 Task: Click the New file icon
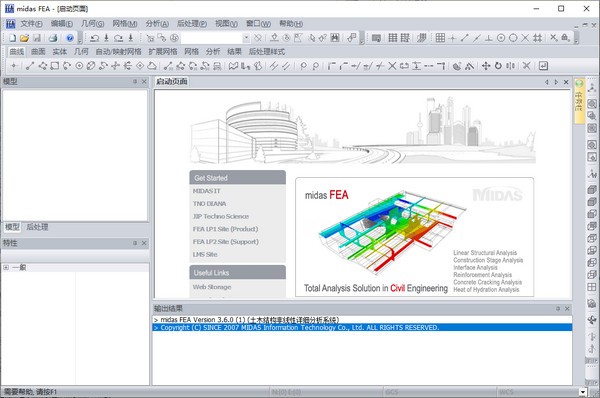click(13, 38)
